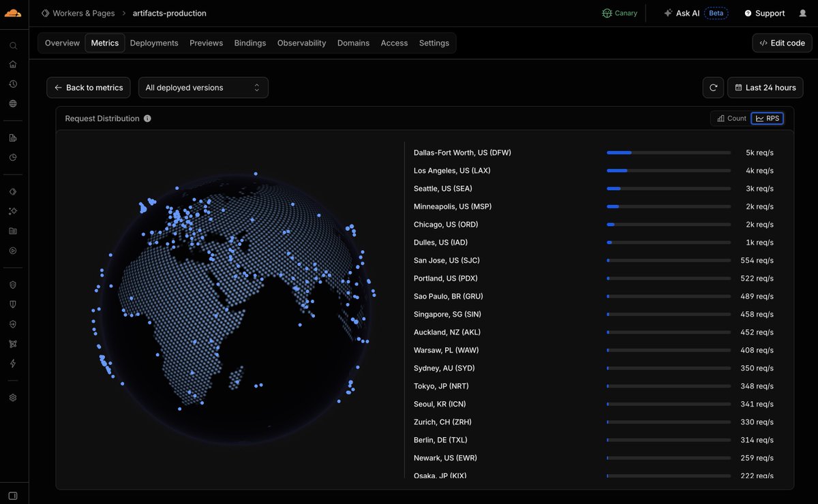Screen dimensions: 818x504
Task: Open the recents clock icon in sidebar
Action: [13, 84]
